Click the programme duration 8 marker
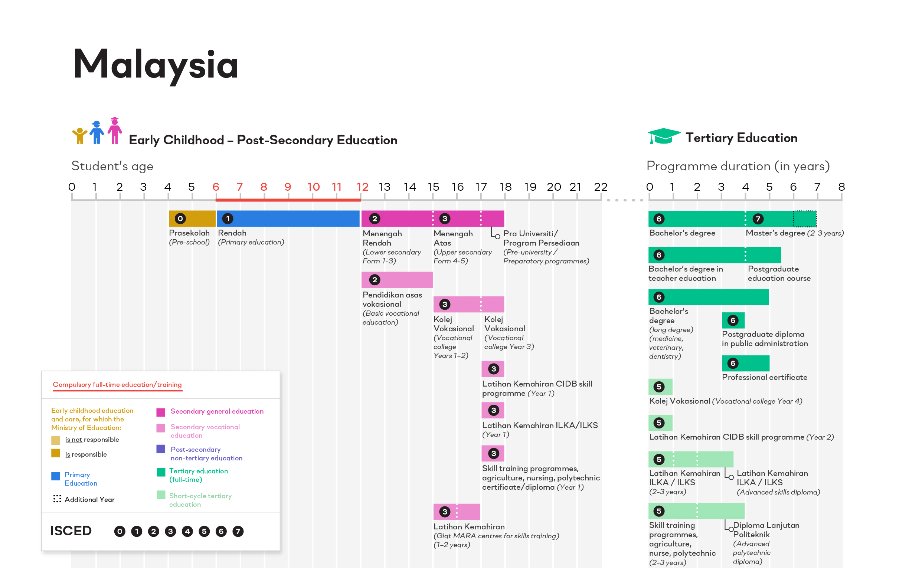Image resolution: width=909 pixels, height=588 pixels. pyautogui.click(x=841, y=187)
